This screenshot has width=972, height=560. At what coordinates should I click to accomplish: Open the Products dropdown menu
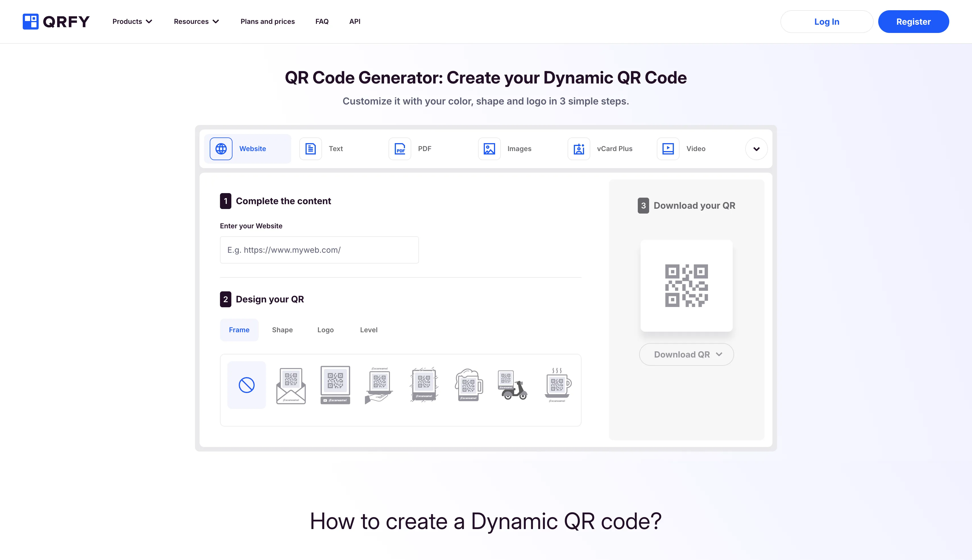click(132, 22)
